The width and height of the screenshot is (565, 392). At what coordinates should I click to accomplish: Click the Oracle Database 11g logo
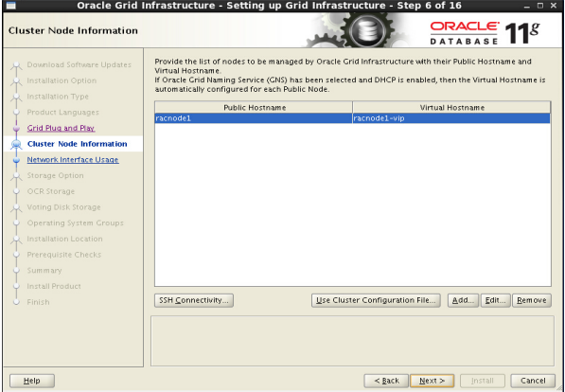click(485, 32)
